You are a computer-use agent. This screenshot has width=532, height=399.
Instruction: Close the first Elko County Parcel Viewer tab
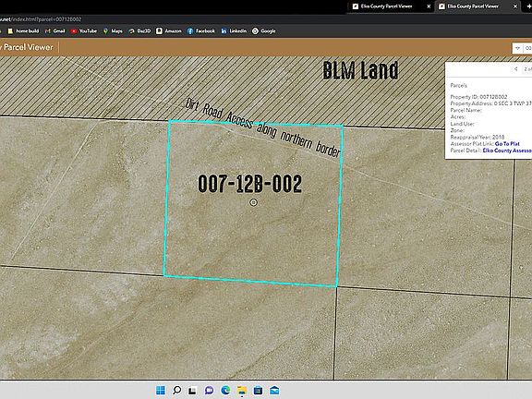(429, 6)
